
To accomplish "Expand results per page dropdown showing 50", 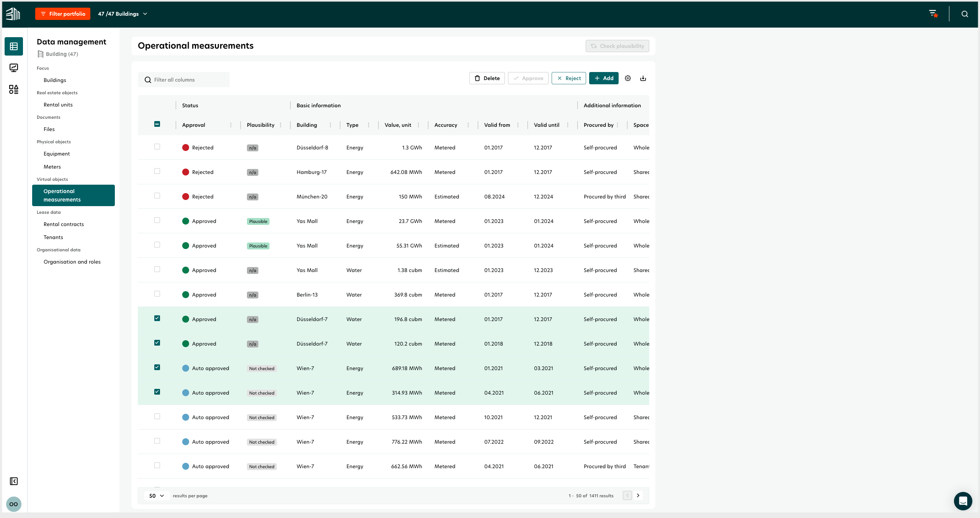I will click(x=155, y=495).
